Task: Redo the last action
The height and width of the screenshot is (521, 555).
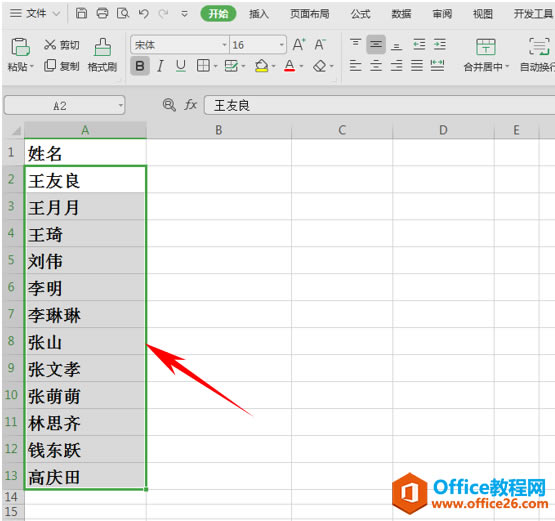Action: [x=163, y=14]
